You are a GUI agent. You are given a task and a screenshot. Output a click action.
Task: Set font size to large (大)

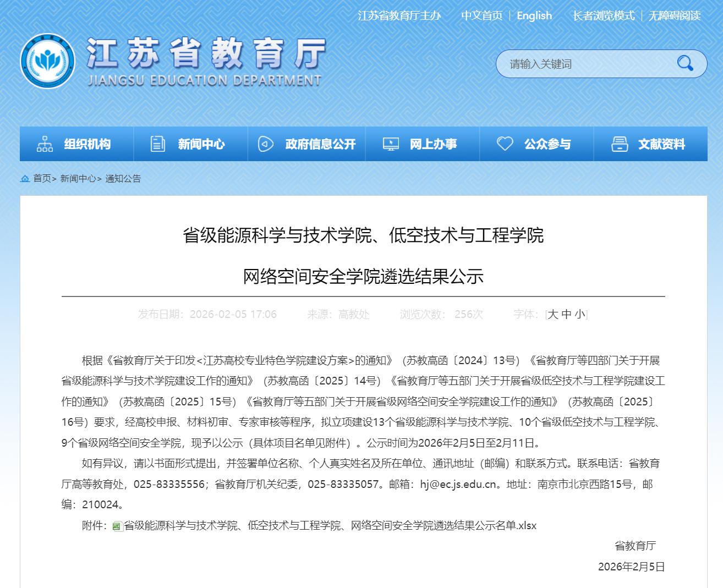(553, 314)
